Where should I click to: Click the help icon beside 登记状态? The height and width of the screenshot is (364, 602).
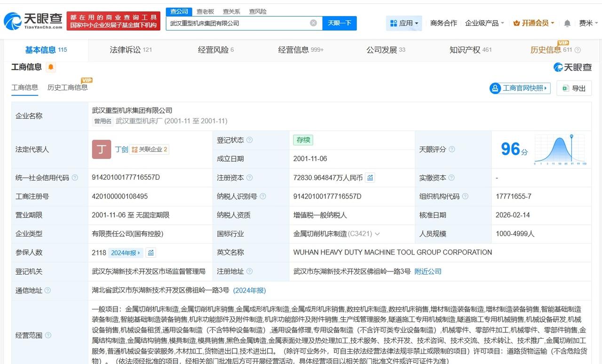coord(249,140)
